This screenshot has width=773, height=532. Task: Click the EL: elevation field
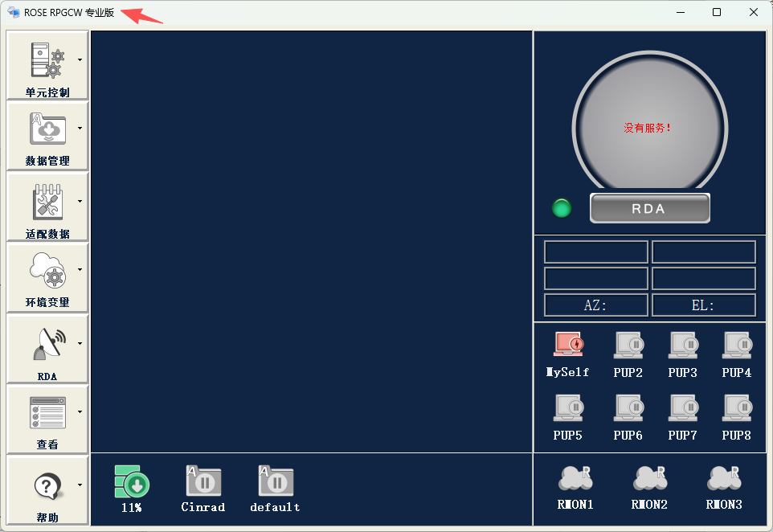point(703,305)
